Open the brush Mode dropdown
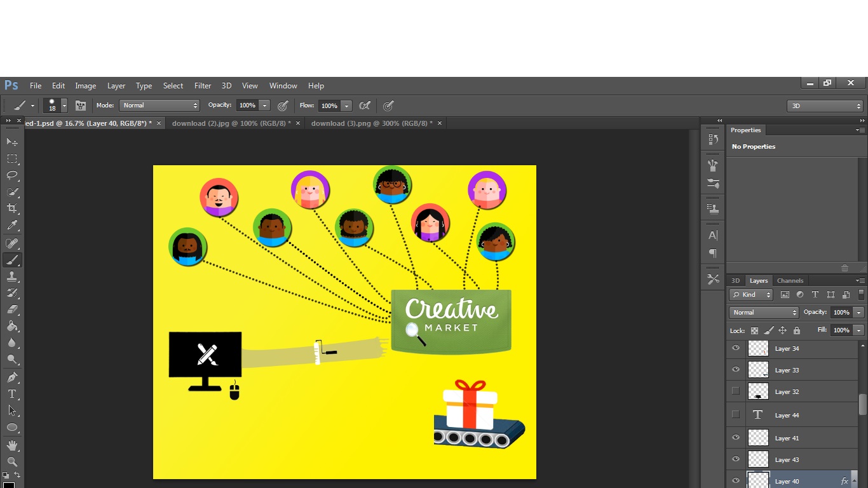This screenshot has height=488, width=868. click(159, 105)
